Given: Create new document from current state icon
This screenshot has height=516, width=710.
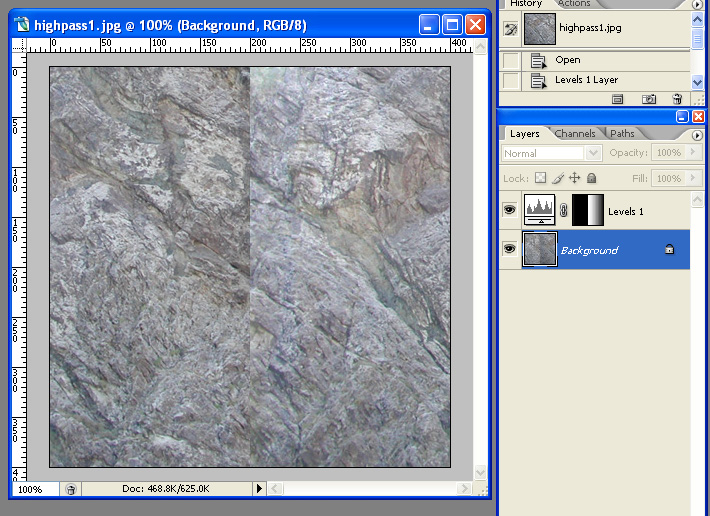Looking at the screenshot, I should click(617, 99).
